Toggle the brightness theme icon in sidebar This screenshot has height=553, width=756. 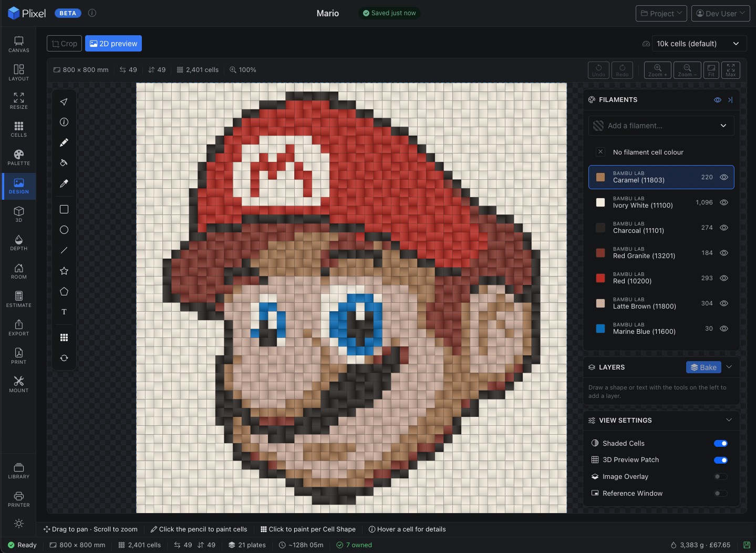(x=19, y=524)
